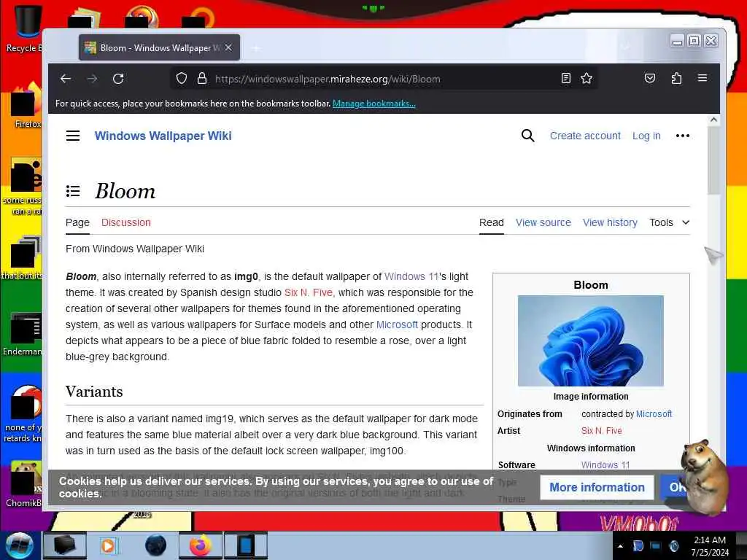This screenshot has height=560, width=747.
Task: Open the Firefox desktop shortcut
Action: 24,106
